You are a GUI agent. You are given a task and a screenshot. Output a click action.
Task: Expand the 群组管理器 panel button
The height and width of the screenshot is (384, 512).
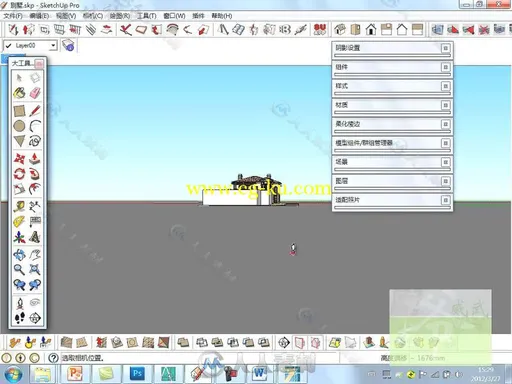445,143
